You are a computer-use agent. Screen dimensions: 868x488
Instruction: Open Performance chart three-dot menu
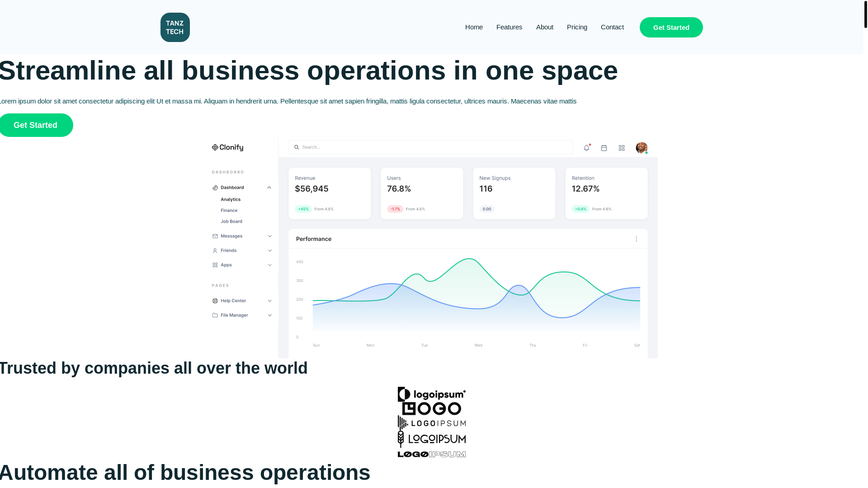pyautogui.click(x=637, y=239)
